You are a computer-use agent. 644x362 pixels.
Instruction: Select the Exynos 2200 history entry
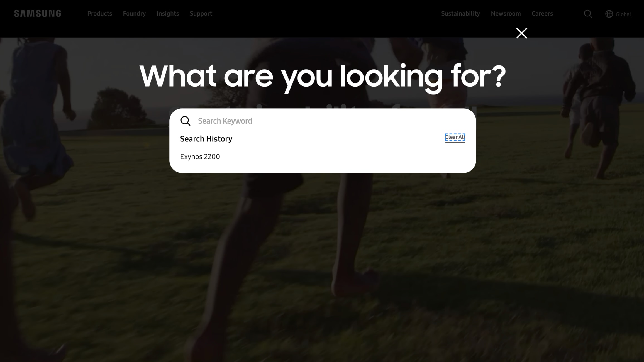click(x=200, y=156)
